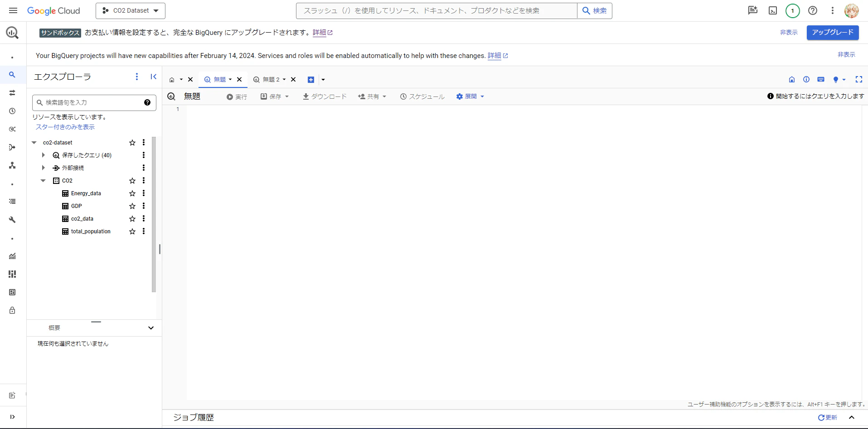Open the header three-dot settings menu
Image resolution: width=868 pixels, height=429 pixels.
833,10
